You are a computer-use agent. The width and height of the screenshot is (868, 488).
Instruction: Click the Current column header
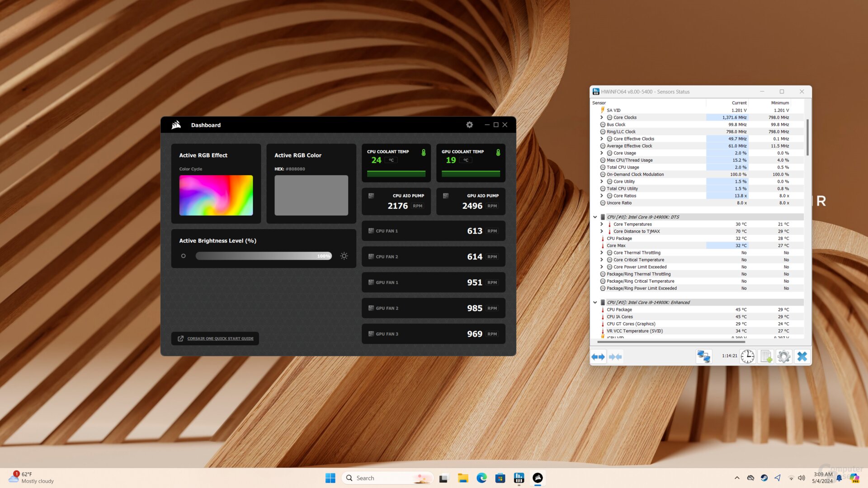coord(727,103)
